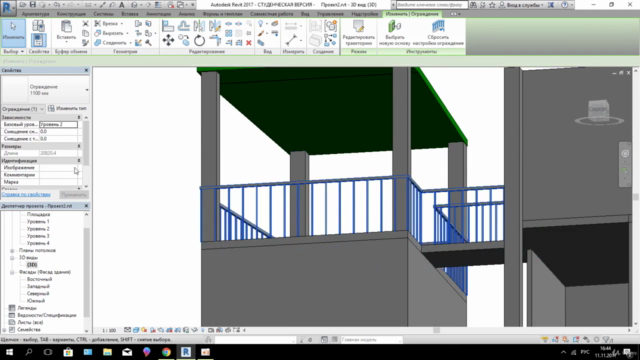Expand the Семейства tree node
The image size is (640, 360).
(4, 330)
